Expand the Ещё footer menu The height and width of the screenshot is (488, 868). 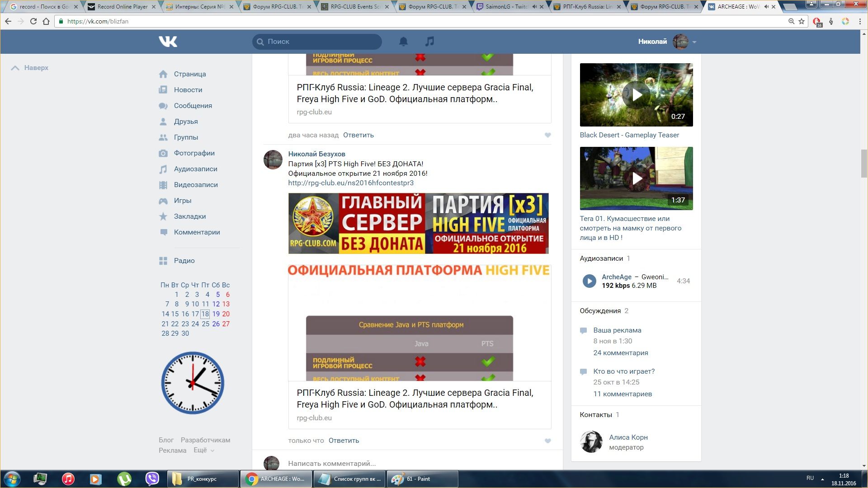tap(203, 450)
